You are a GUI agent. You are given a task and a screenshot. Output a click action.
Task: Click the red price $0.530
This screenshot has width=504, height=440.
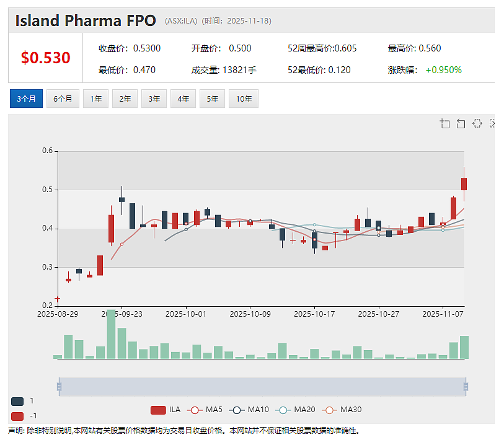46,58
